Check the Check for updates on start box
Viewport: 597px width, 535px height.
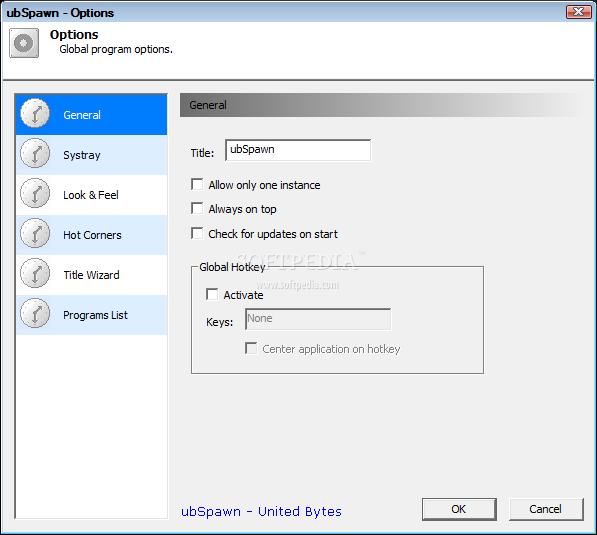[197, 233]
